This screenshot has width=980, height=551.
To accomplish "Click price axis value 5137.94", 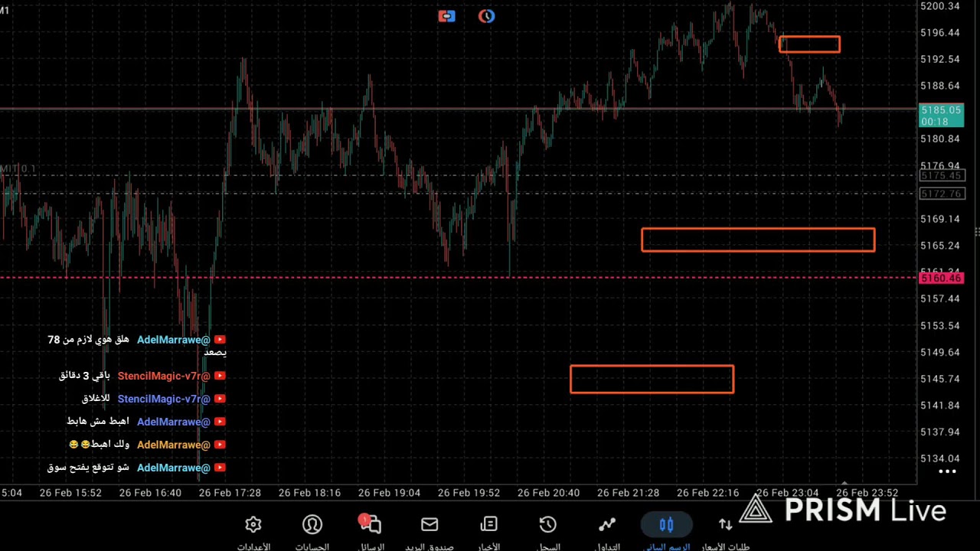I will [940, 432].
